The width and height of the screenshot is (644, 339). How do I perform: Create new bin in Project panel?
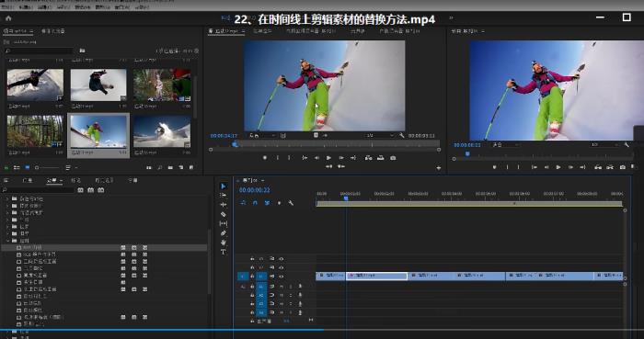170,167
